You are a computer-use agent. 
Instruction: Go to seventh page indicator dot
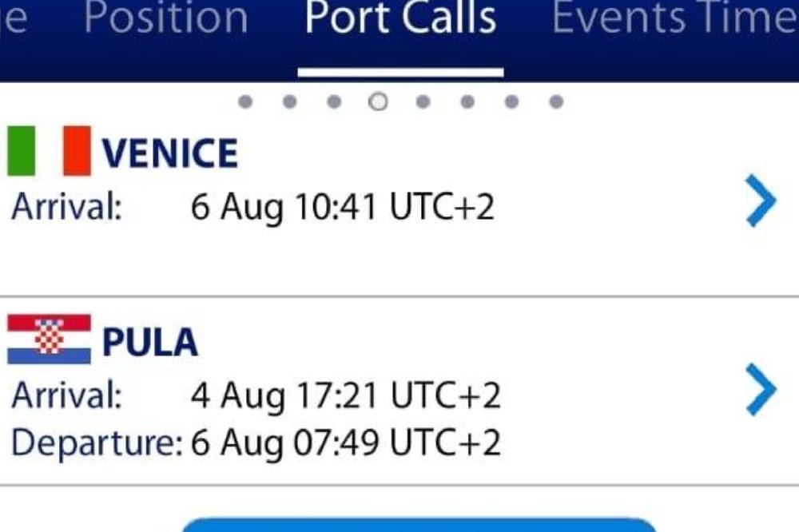(511, 102)
